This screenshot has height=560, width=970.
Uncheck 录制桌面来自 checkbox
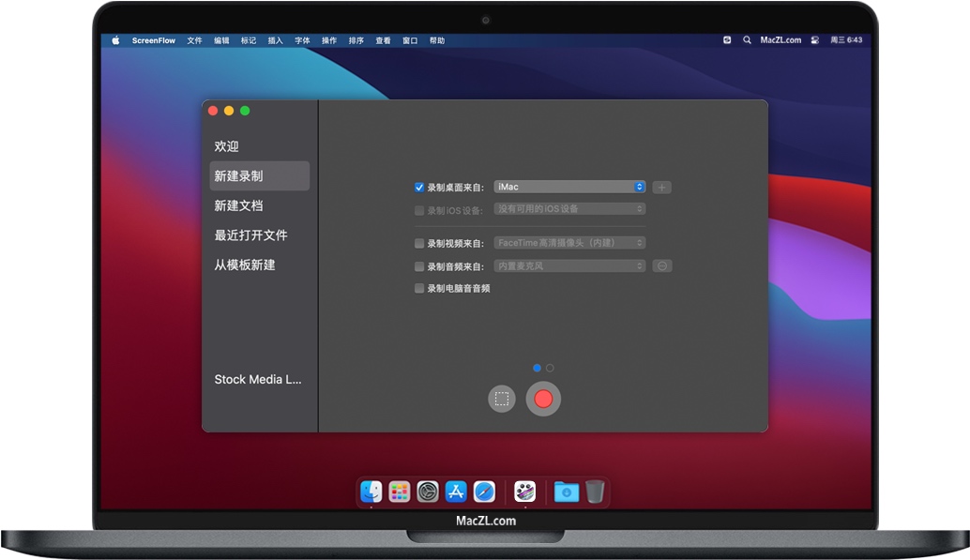419,188
